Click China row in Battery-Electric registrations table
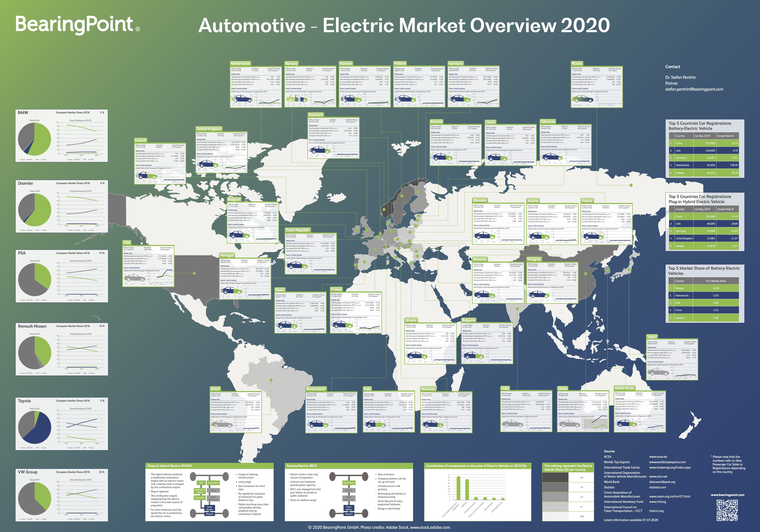760x532 pixels. click(x=704, y=143)
